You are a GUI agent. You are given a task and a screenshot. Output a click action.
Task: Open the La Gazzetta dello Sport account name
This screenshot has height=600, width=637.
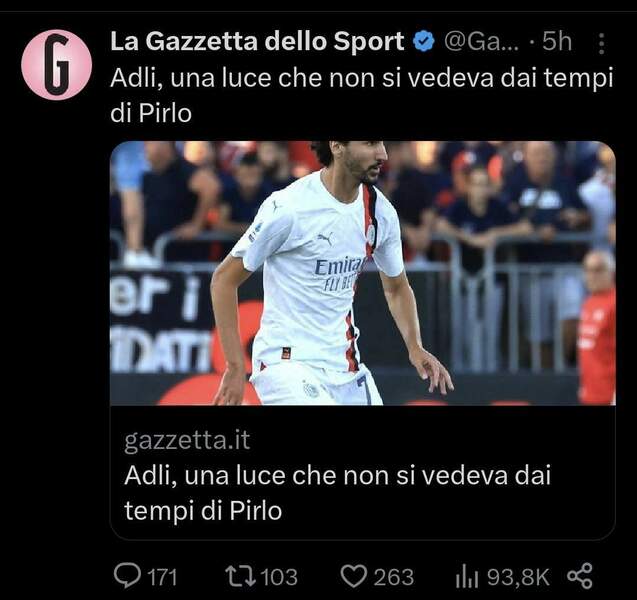257,41
